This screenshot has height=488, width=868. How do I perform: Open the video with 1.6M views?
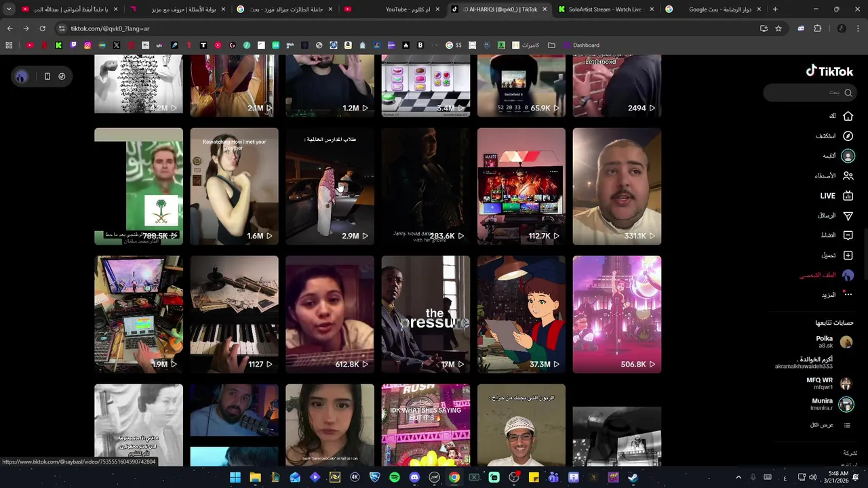(x=234, y=186)
